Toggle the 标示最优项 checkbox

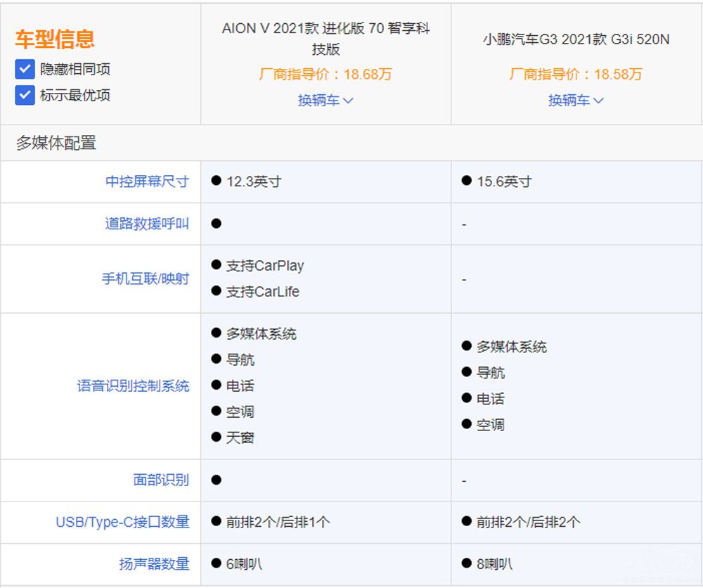[x=25, y=95]
